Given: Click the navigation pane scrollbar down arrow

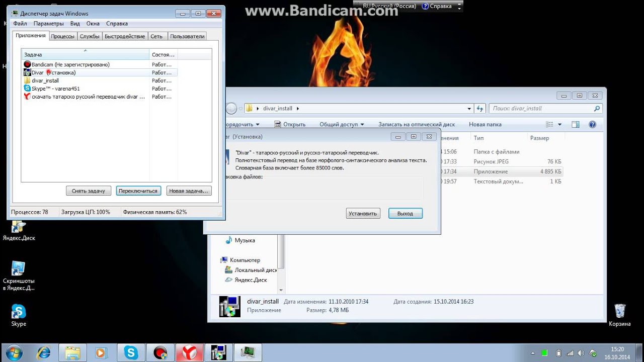Looking at the screenshot, I should (281, 290).
